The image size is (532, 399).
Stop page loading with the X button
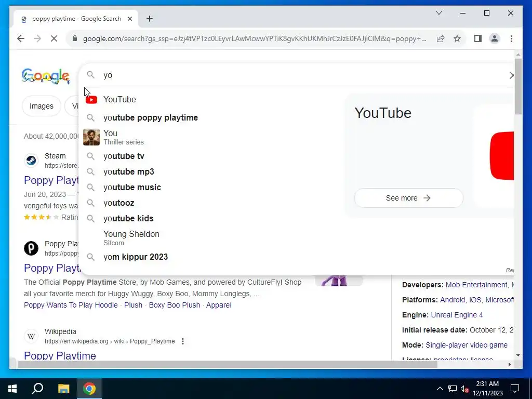pos(54,38)
